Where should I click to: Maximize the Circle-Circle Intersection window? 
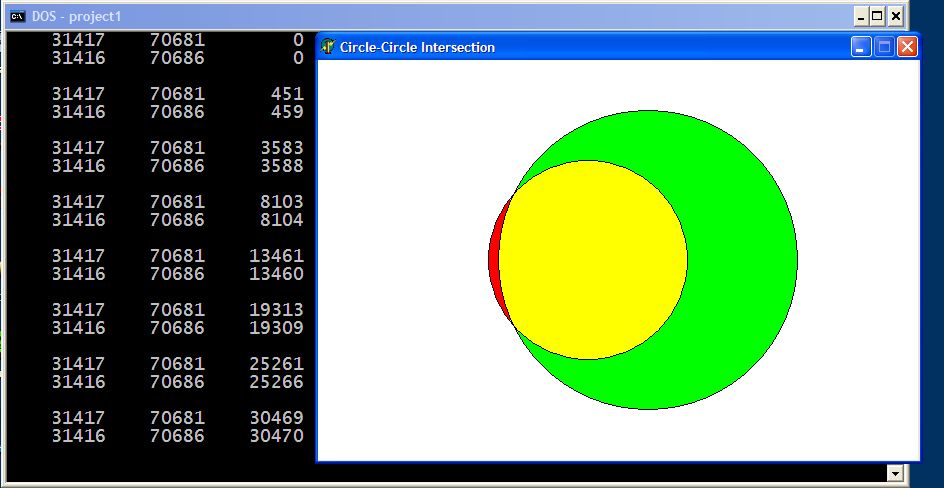[884, 47]
